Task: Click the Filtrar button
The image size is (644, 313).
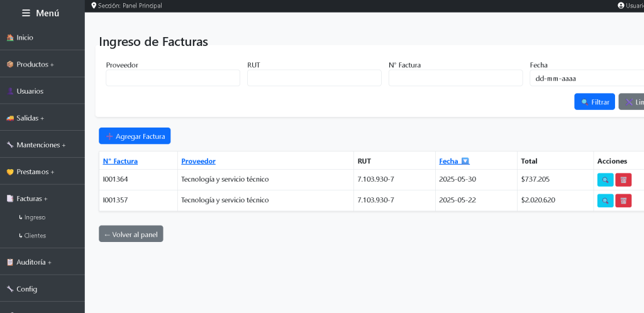Action: [594, 102]
